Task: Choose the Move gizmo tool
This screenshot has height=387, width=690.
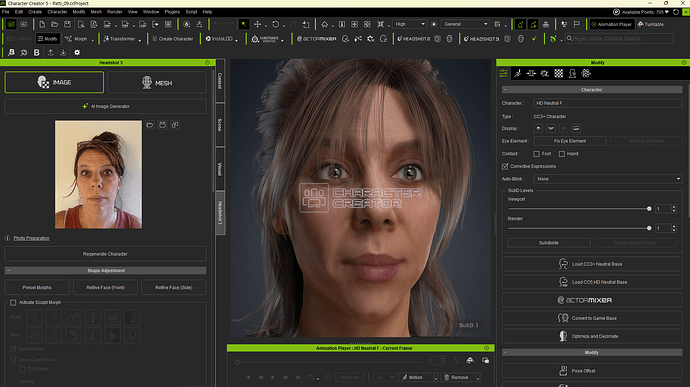Action: [x=257, y=24]
